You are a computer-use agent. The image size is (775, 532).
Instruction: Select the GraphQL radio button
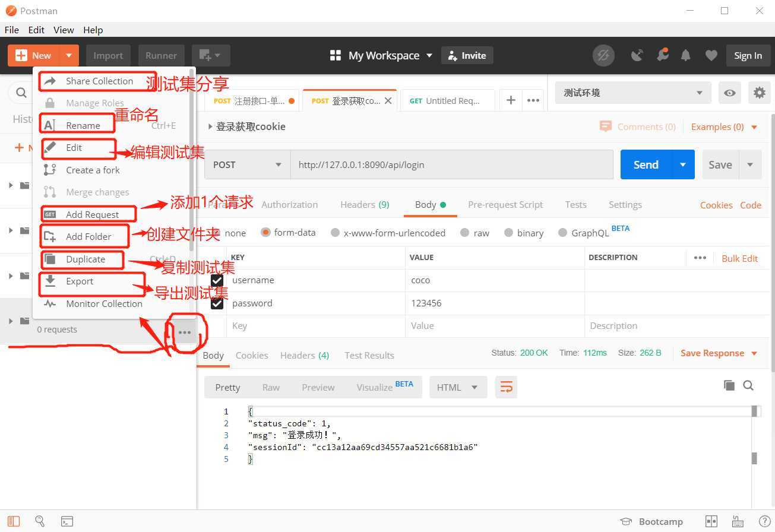pyautogui.click(x=562, y=233)
